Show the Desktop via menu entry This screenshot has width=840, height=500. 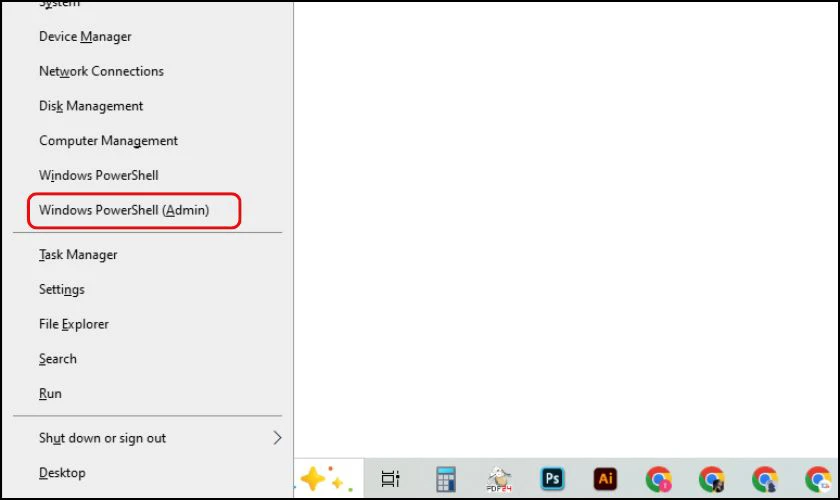(x=62, y=473)
